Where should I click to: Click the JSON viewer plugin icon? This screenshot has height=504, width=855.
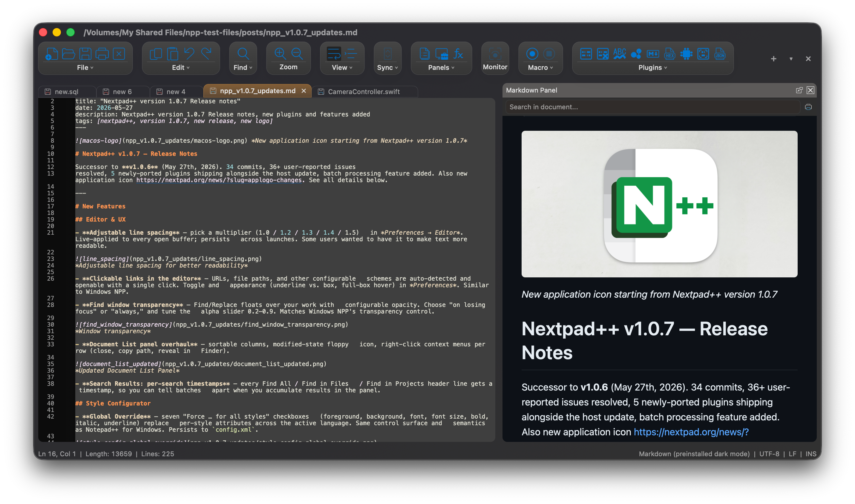coord(720,54)
